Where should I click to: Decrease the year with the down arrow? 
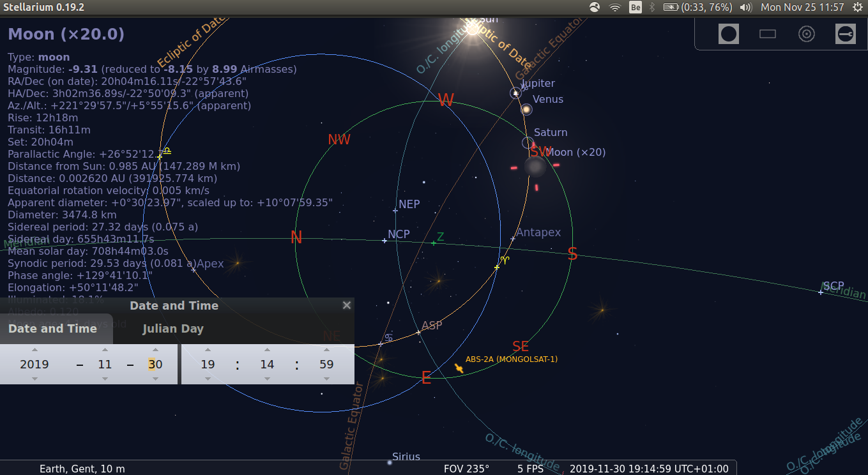tap(34, 379)
